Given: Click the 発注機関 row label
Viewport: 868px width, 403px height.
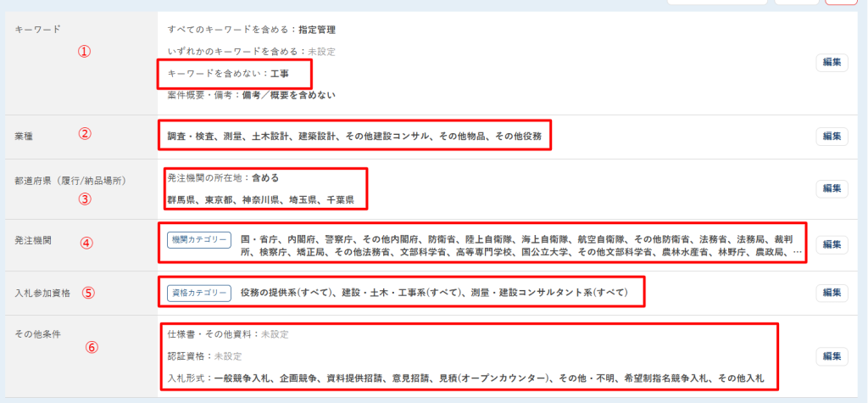Looking at the screenshot, I should pyautogui.click(x=33, y=241).
